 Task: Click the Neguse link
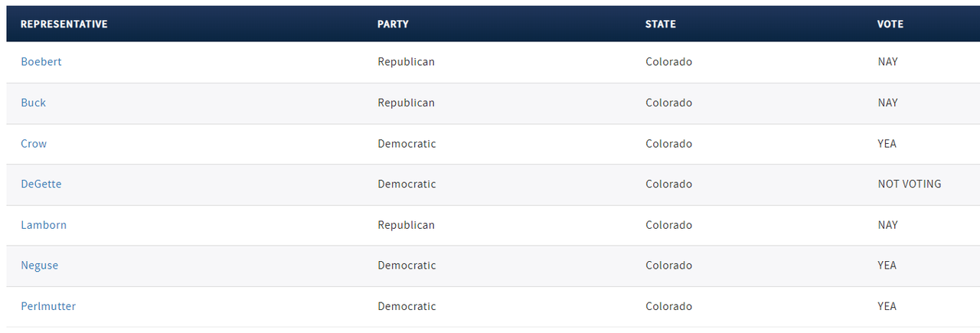(40, 266)
